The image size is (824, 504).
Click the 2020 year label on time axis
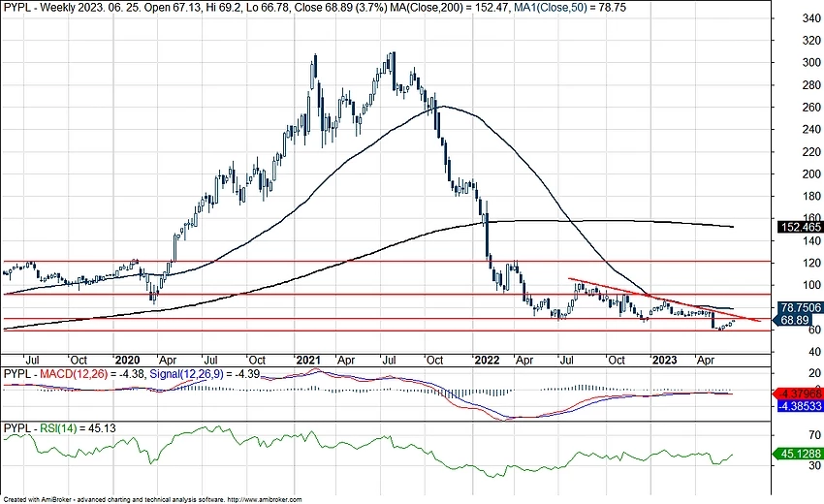coord(127,360)
